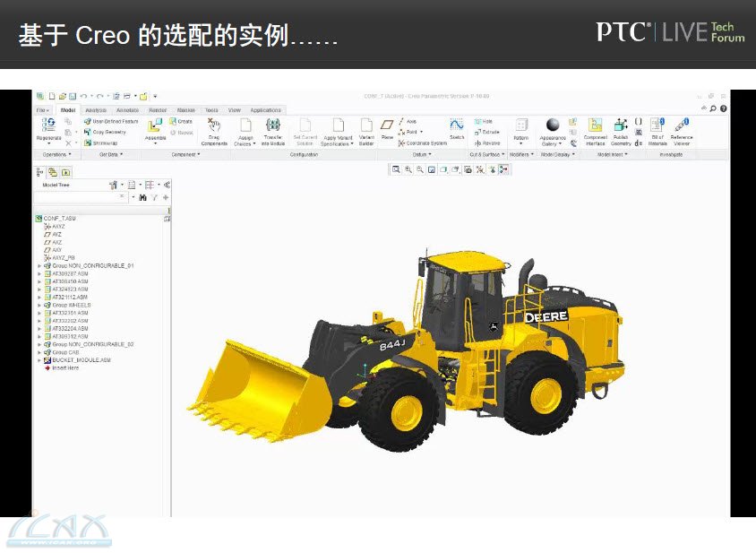Viewport: 756px width, 553px height.
Task: Click Transfer into Module icon
Action: pos(273,125)
